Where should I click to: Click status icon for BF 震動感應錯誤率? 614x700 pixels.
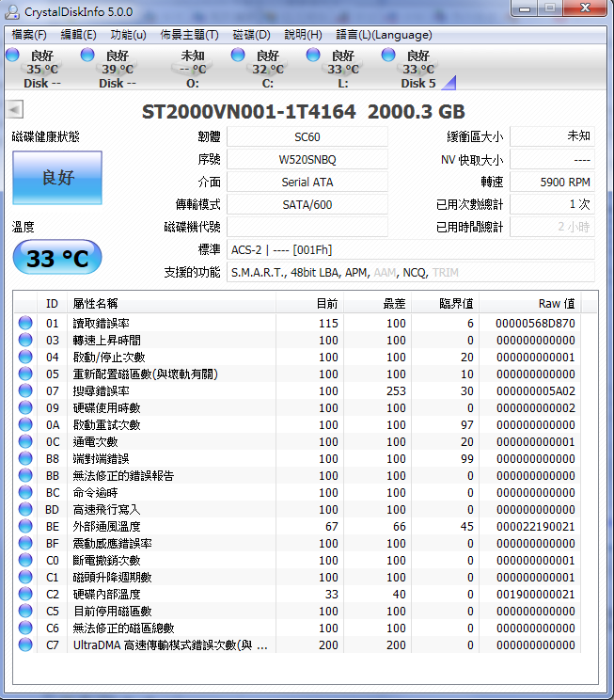pos(25,543)
